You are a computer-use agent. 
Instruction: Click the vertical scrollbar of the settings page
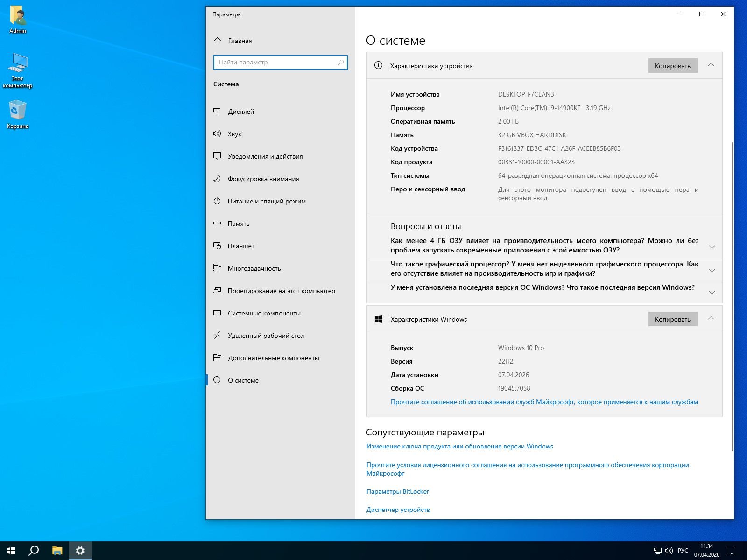732,294
